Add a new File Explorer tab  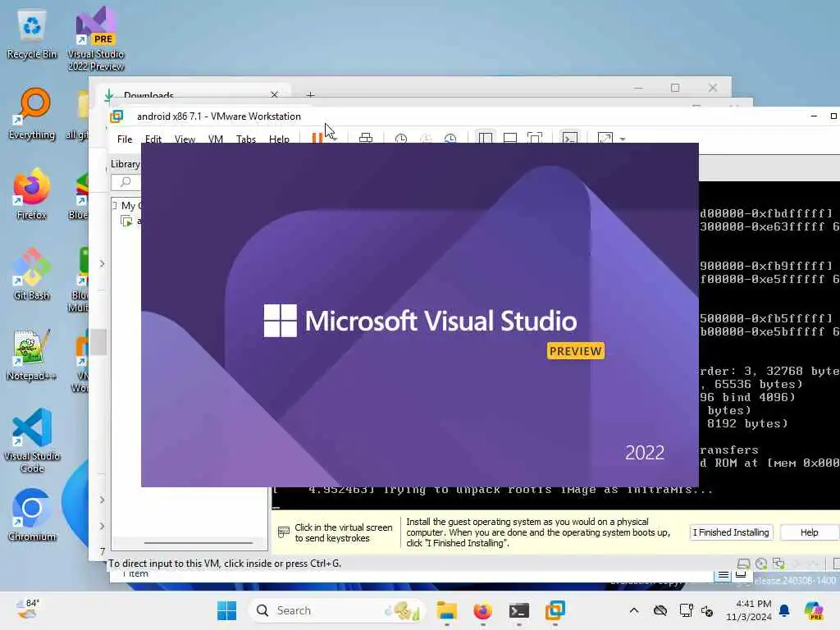tap(310, 95)
